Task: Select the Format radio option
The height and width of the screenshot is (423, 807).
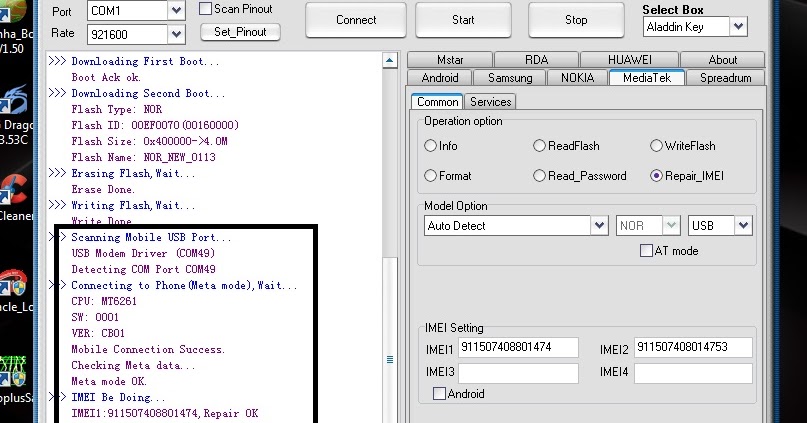Action: coord(430,175)
